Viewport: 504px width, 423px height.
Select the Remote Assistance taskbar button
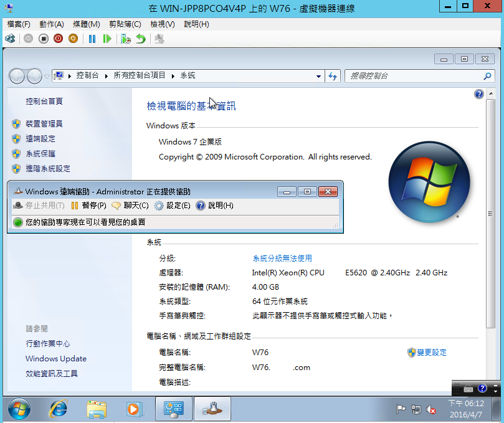212,409
